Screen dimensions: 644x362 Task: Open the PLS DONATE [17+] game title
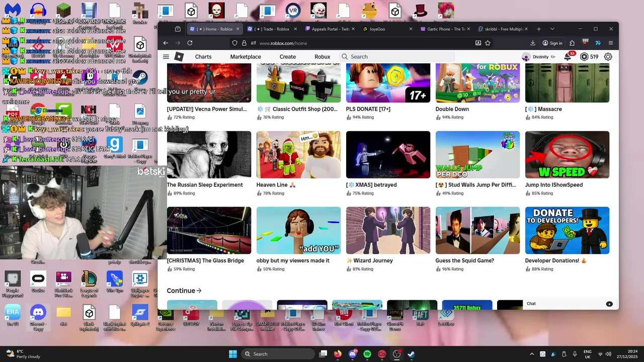368,109
